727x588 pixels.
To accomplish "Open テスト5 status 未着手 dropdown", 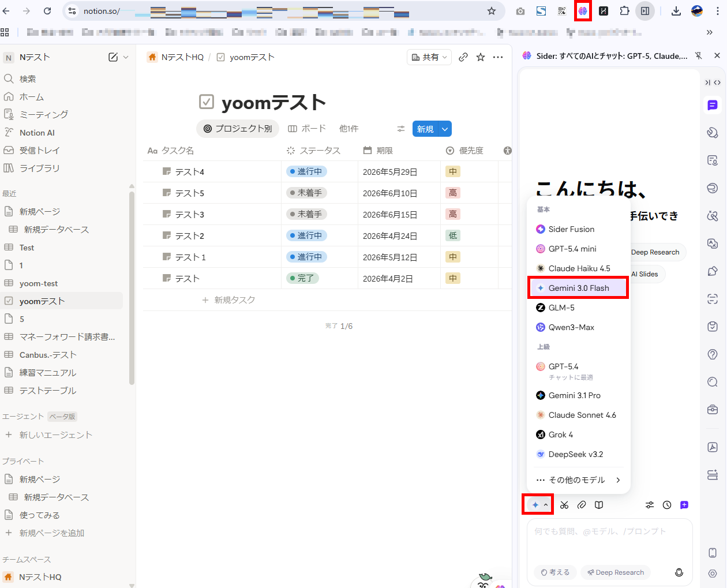I will click(306, 193).
